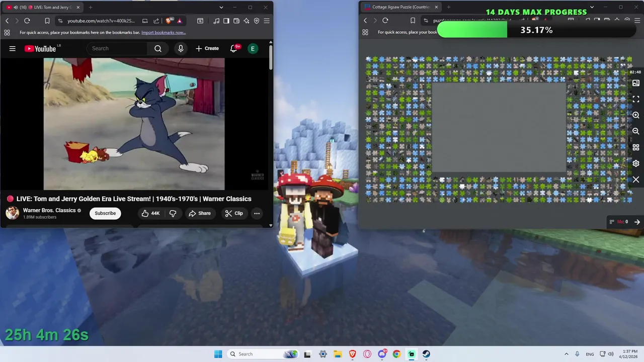Open YouTube notifications bell
Image resolution: width=644 pixels, height=362 pixels.
point(234,48)
